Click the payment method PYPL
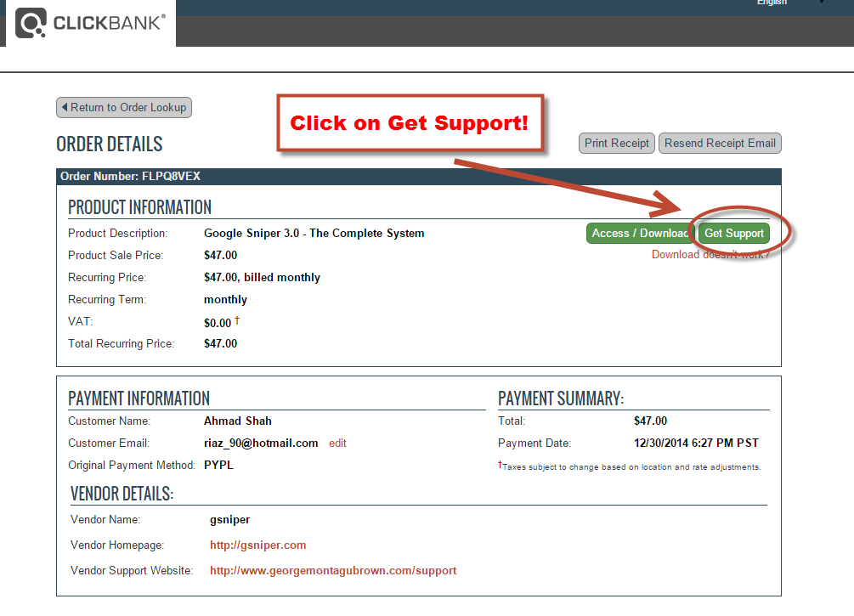 click(218, 465)
